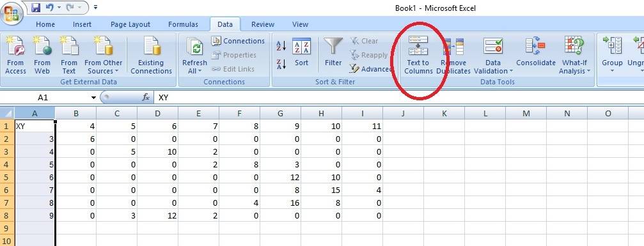The width and height of the screenshot is (644, 246).
Task: Open Existing Connections dialog
Action: [x=151, y=56]
